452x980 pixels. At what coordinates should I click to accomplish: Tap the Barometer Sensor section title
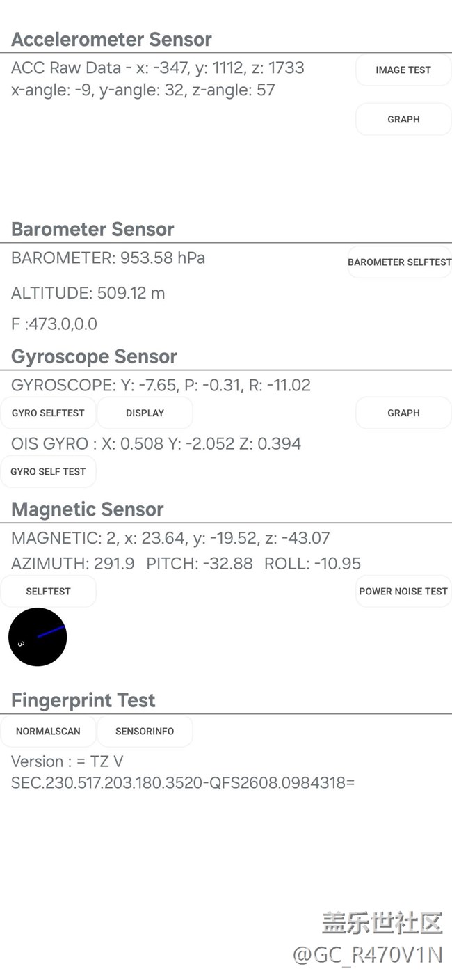pyautogui.click(x=92, y=229)
